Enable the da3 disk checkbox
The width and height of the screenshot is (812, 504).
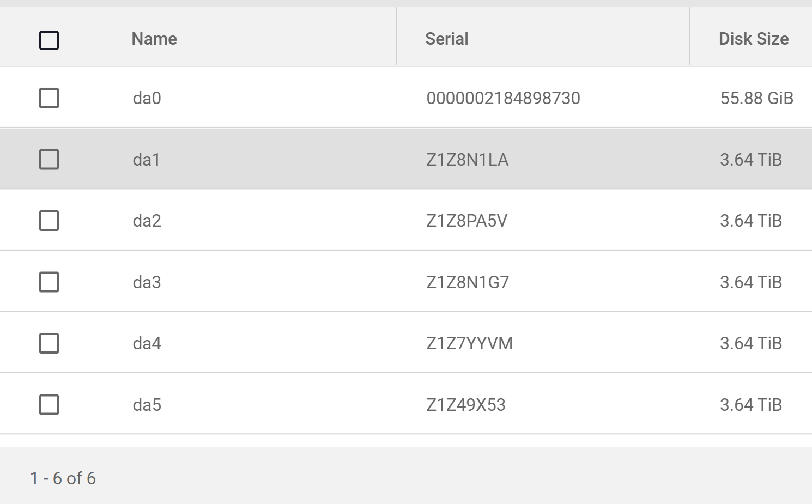point(49,282)
